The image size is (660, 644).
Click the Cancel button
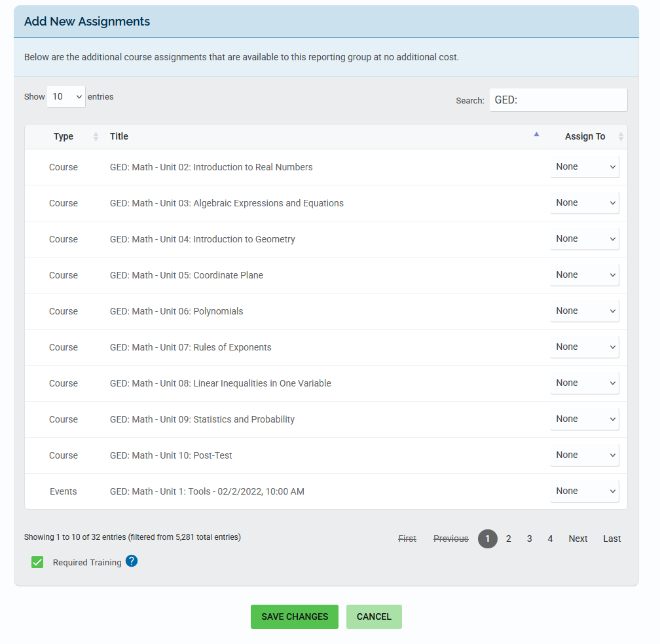pyautogui.click(x=374, y=616)
